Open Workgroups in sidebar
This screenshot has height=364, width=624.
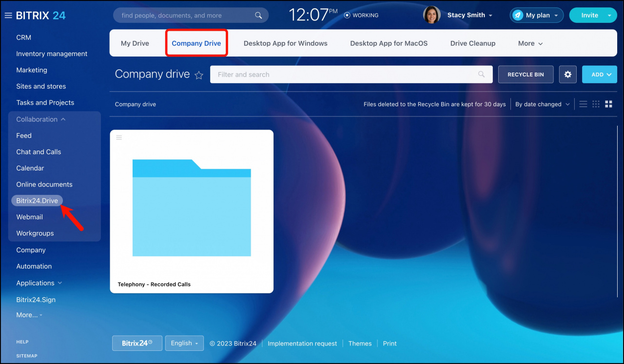[35, 233]
